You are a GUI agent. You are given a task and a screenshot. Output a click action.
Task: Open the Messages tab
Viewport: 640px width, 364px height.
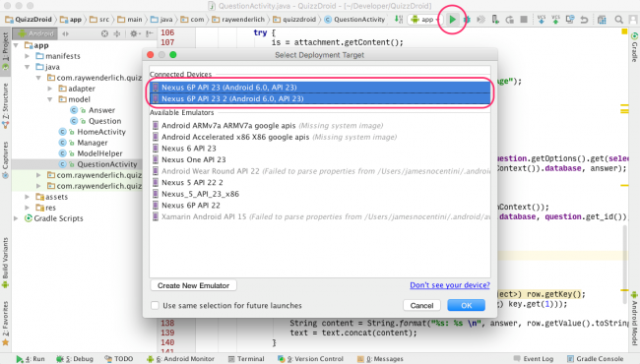tap(380, 359)
